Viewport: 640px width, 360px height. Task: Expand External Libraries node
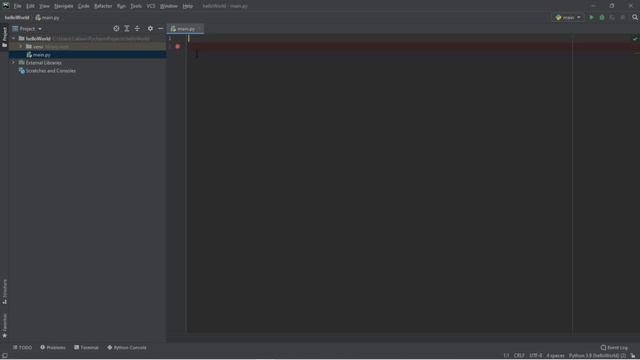(x=13, y=63)
